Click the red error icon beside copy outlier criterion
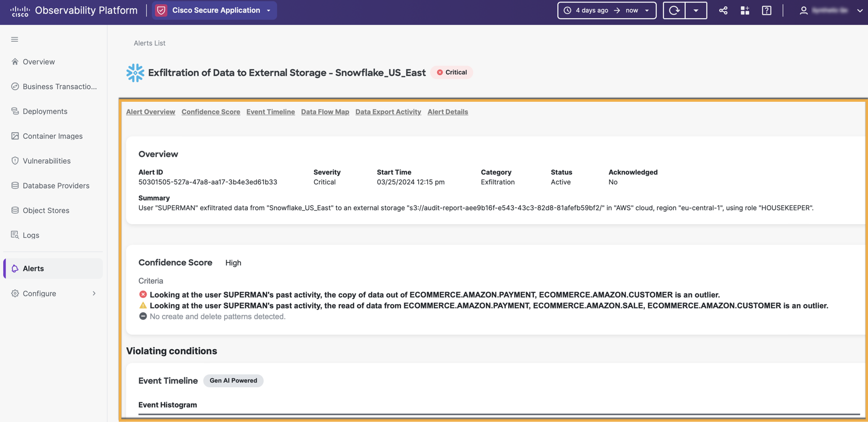Screen dimensions: 868x422 click(143, 294)
